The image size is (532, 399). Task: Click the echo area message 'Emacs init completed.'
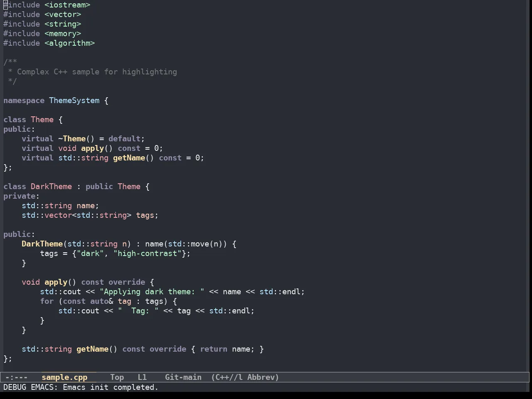coord(111,387)
